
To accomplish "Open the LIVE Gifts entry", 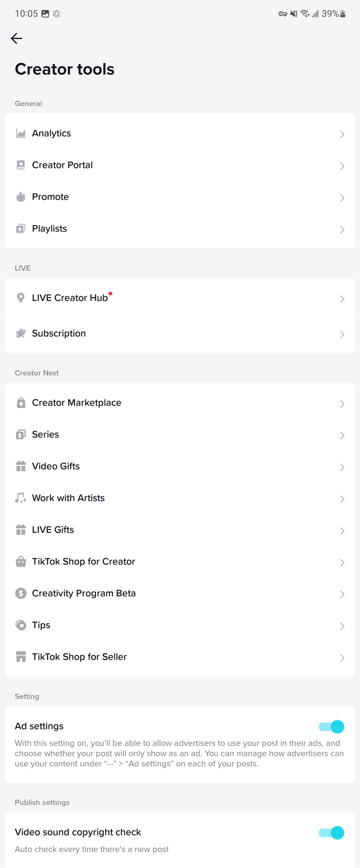I will (x=180, y=530).
